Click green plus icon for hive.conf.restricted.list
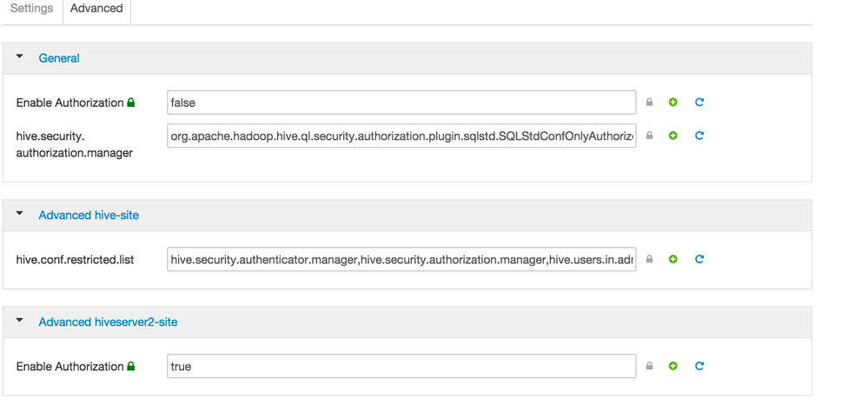Image resolution: width=868 pixels, height=405 pixels. 673,259
